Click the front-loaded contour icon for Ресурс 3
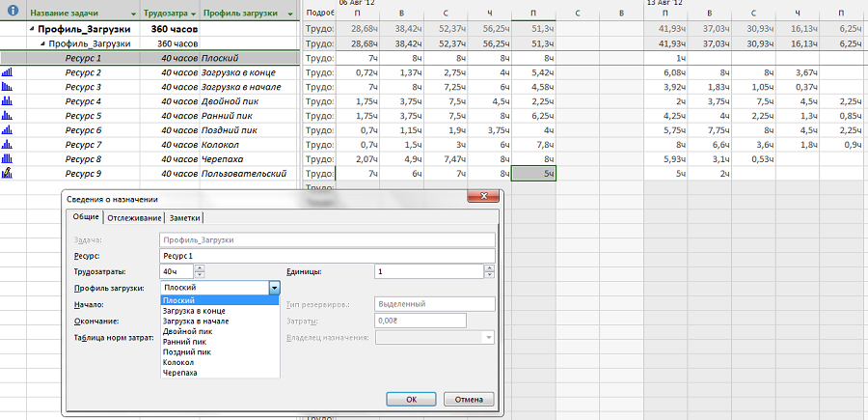The image size is (868, 420). point(7,87)
